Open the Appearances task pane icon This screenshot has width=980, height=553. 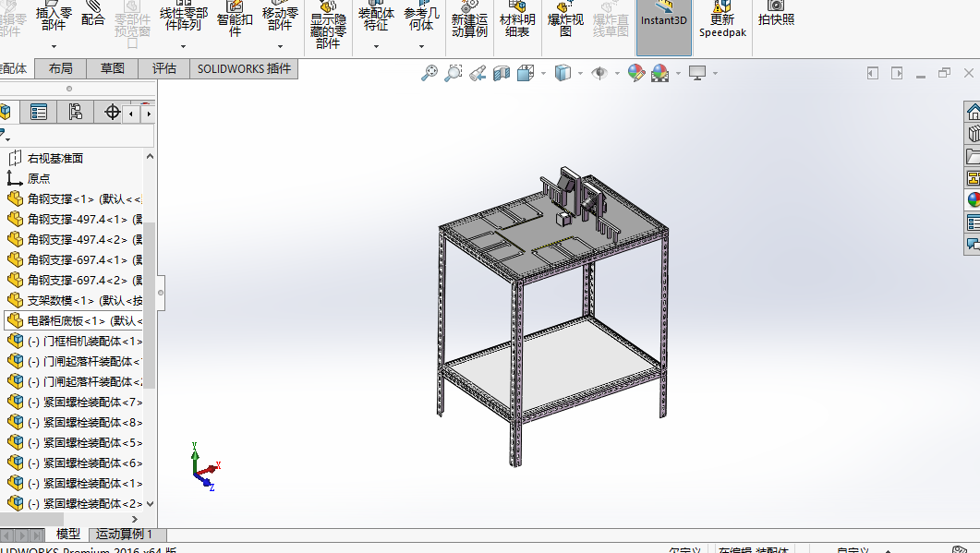tap(973, 199)
